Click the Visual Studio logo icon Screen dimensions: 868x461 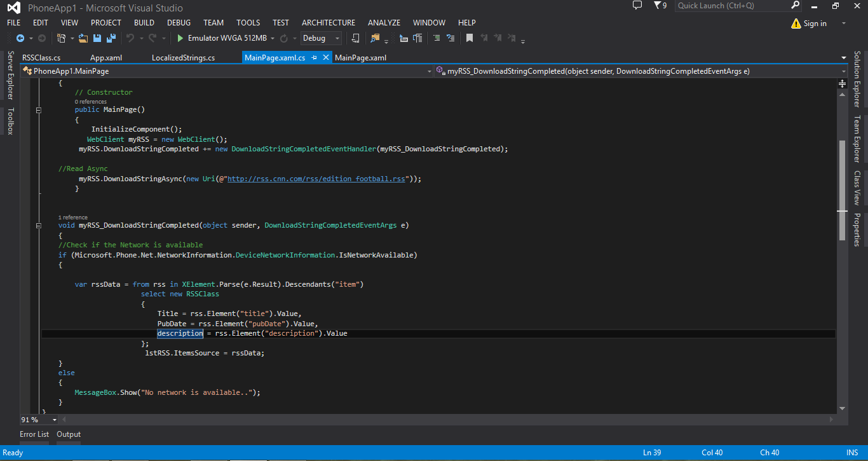pyautogui.click(x=13, y=8)
